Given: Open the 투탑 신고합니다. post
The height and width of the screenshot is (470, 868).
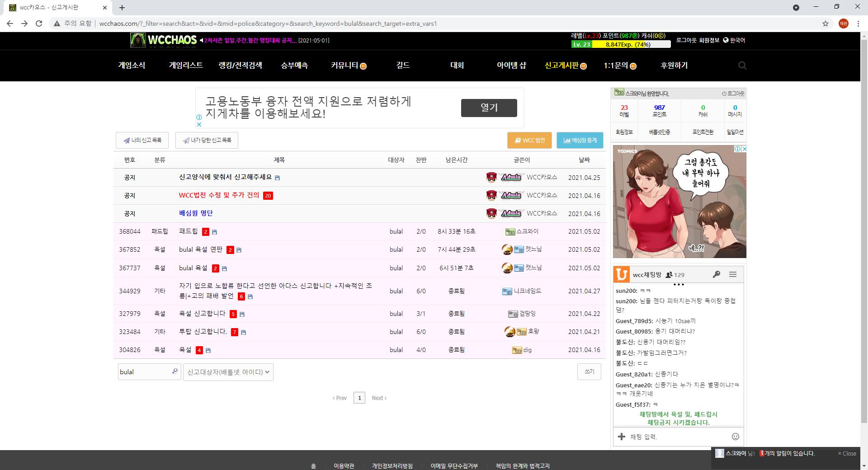Looking at the screenshot, I should (203, 332).
